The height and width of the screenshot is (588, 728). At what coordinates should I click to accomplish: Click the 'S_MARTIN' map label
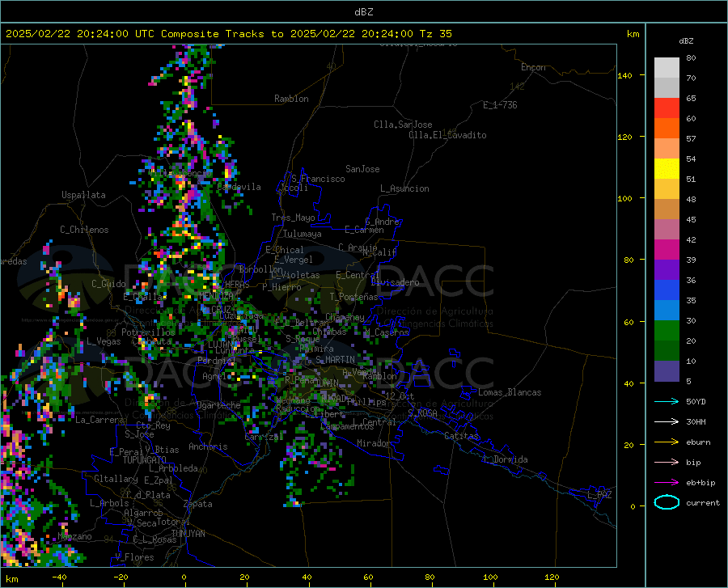(x=335, y=360)
